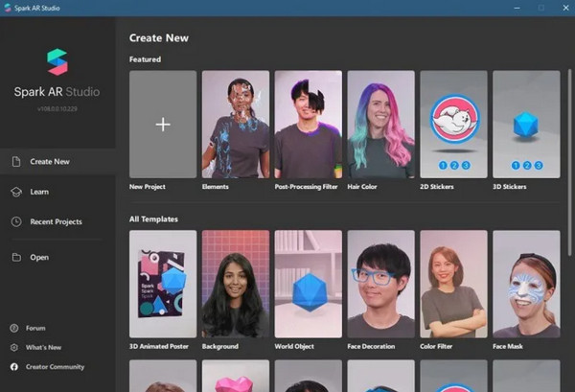
Task: Click the What's New gear icon
Action: coord(14,347)
